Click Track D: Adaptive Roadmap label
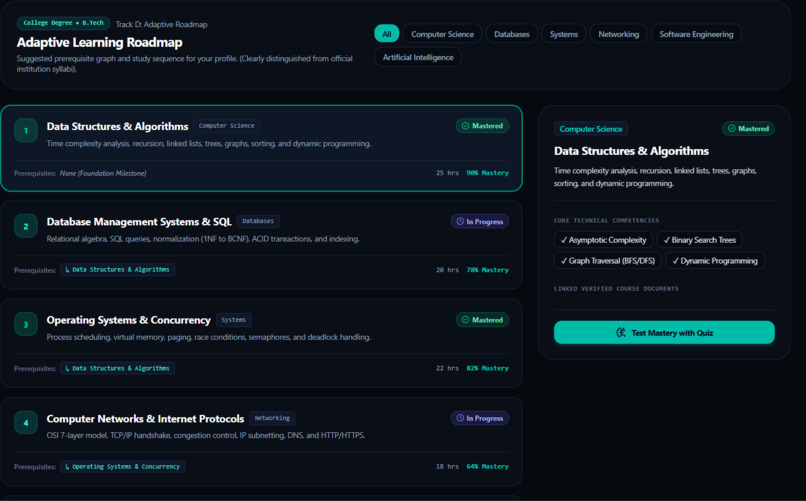 [x=161, y=24]
